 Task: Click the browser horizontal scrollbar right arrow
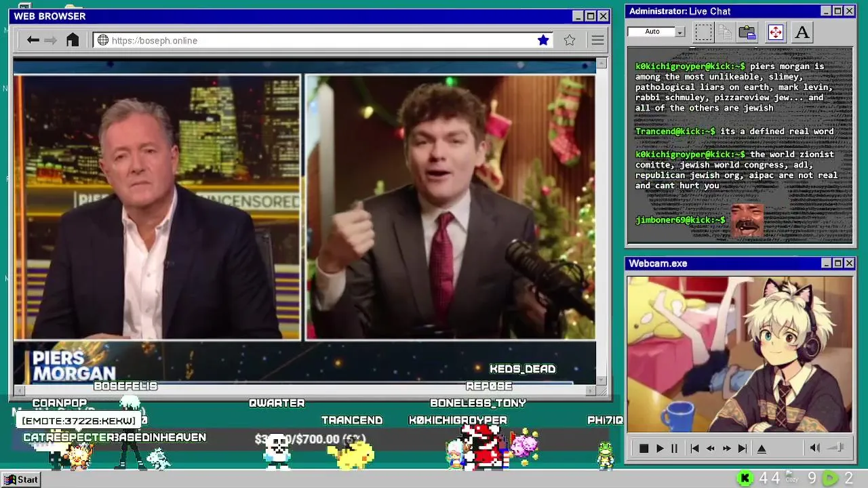[x=591, y=390]
